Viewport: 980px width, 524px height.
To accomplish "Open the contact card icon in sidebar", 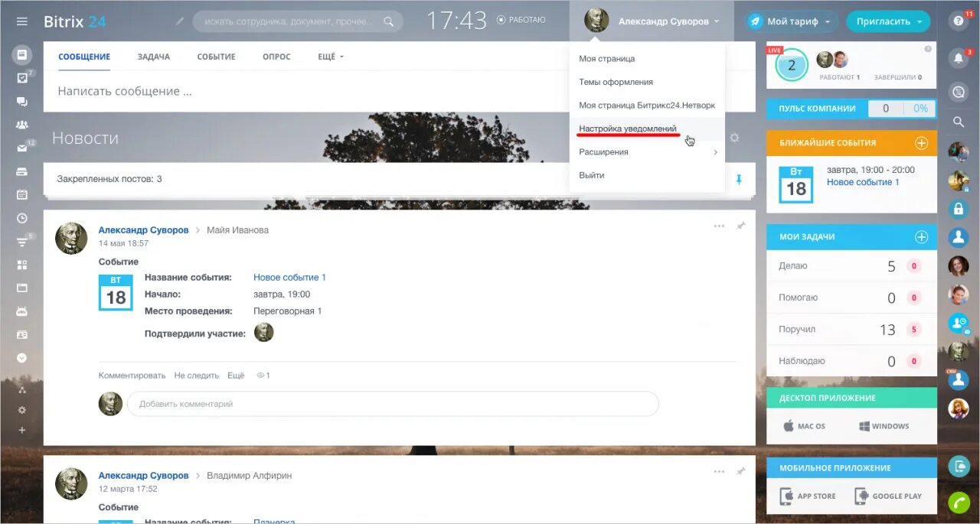I will 22,334.
